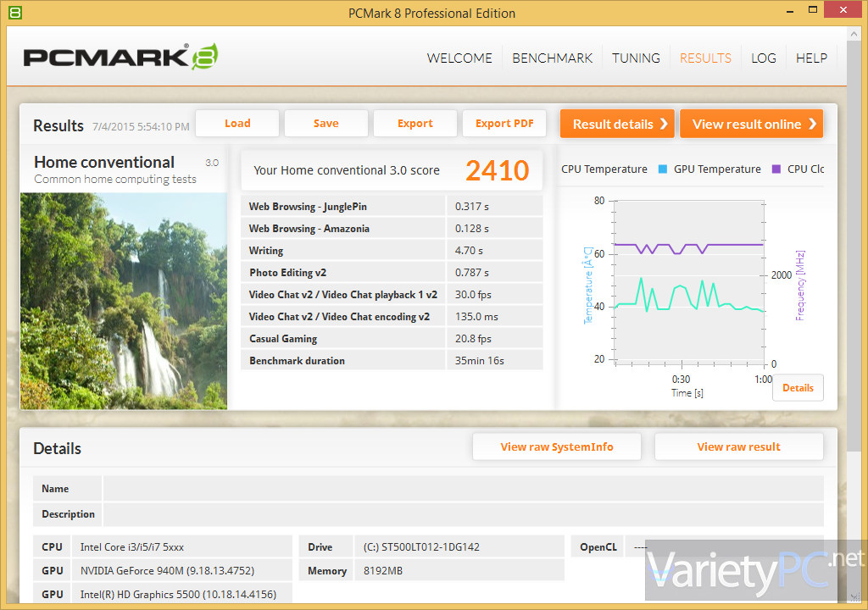Open the LOG tab
The height and width of the screenshot is (610, 868).
tap(763, 58)
